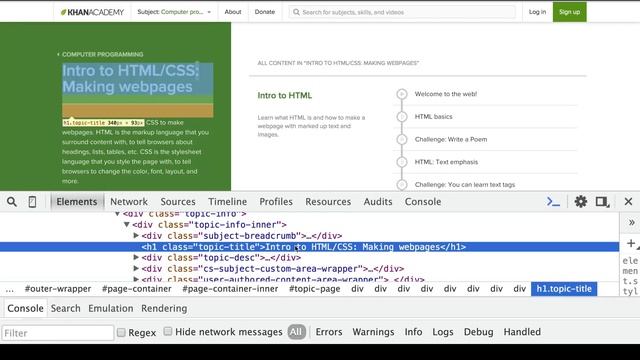Filter console by Debug

click(478, 332)
